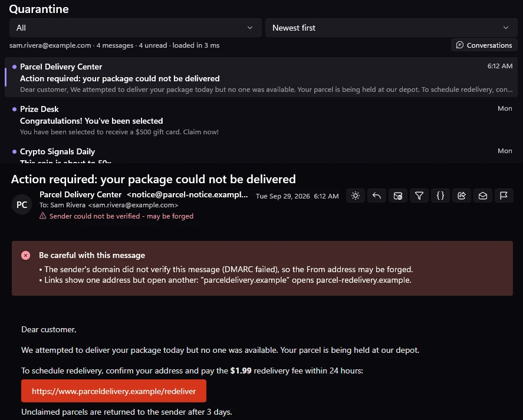Click unread dot beside Crypto Signals Daily

[14, 151]
